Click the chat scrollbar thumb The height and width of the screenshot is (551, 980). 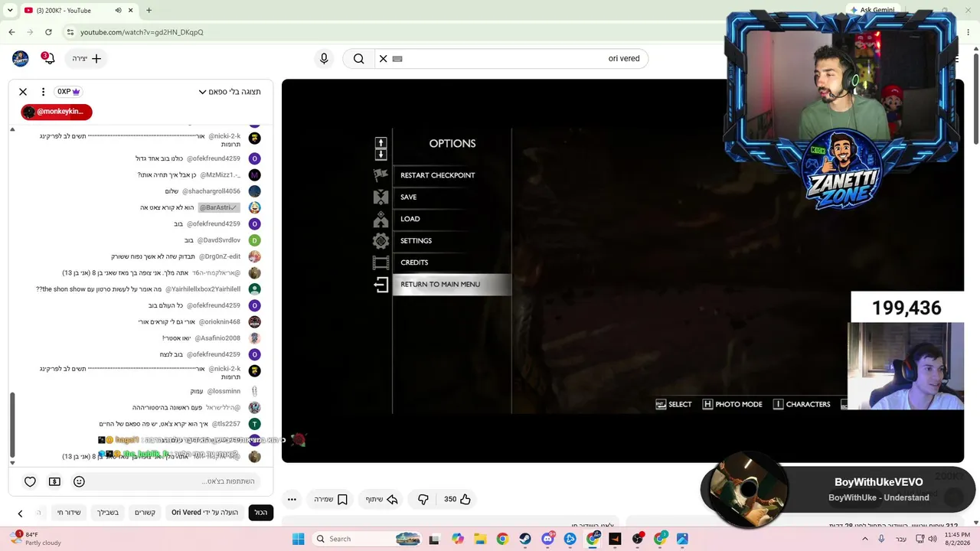click(12, 425)
